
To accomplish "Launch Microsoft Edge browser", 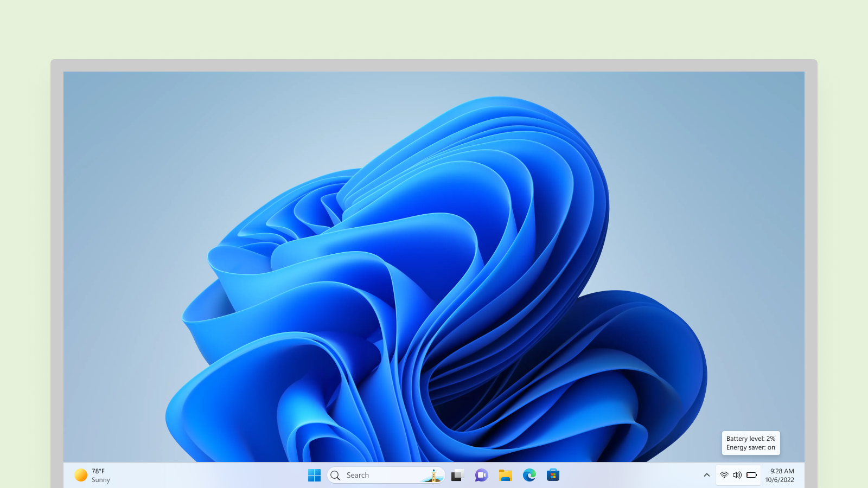I will pyautogui.click(x=529, y=475).
